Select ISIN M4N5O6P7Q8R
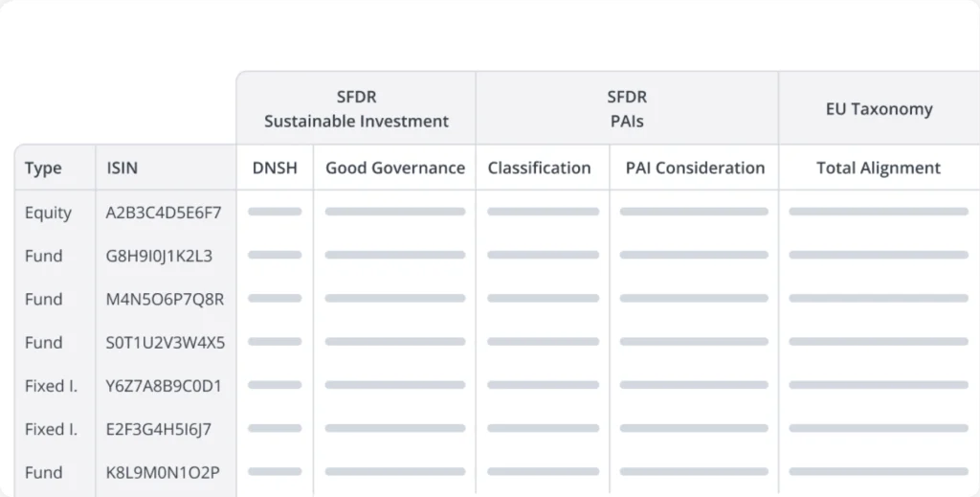 (x=165, y=299)
